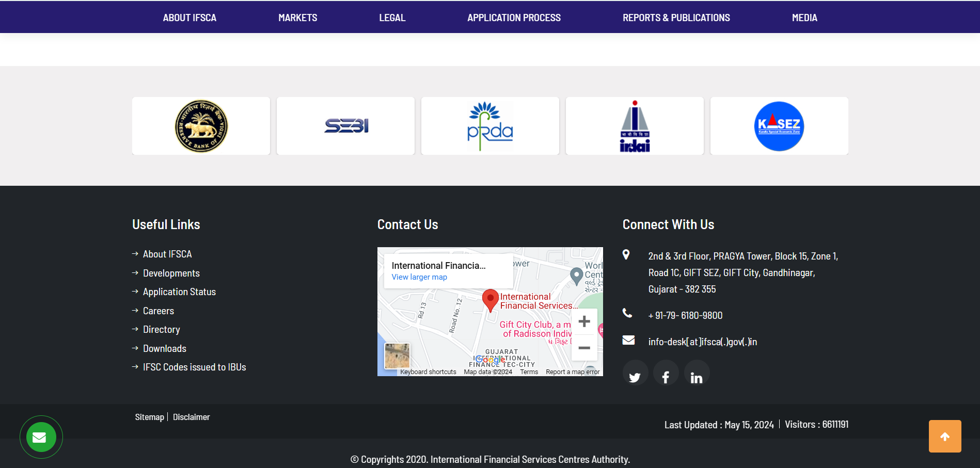The height and width of the screenshot is (468, 980).
Task: Click the IRDAI logo card
Action: [635, 126]
